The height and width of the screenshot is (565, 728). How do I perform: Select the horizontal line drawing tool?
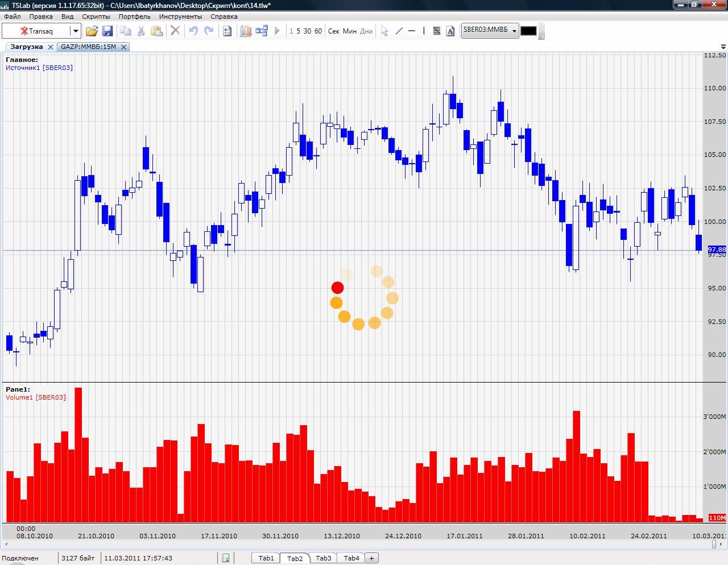[412, 31]
